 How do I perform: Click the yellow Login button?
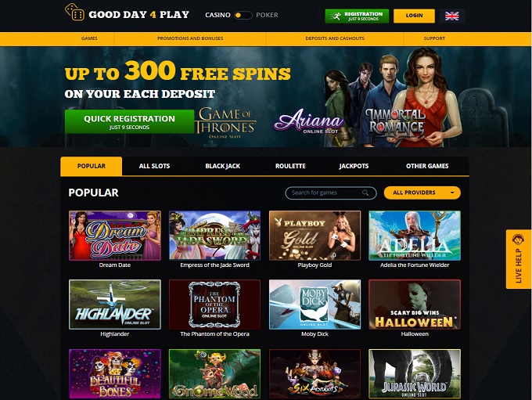(x=414, y=16)
